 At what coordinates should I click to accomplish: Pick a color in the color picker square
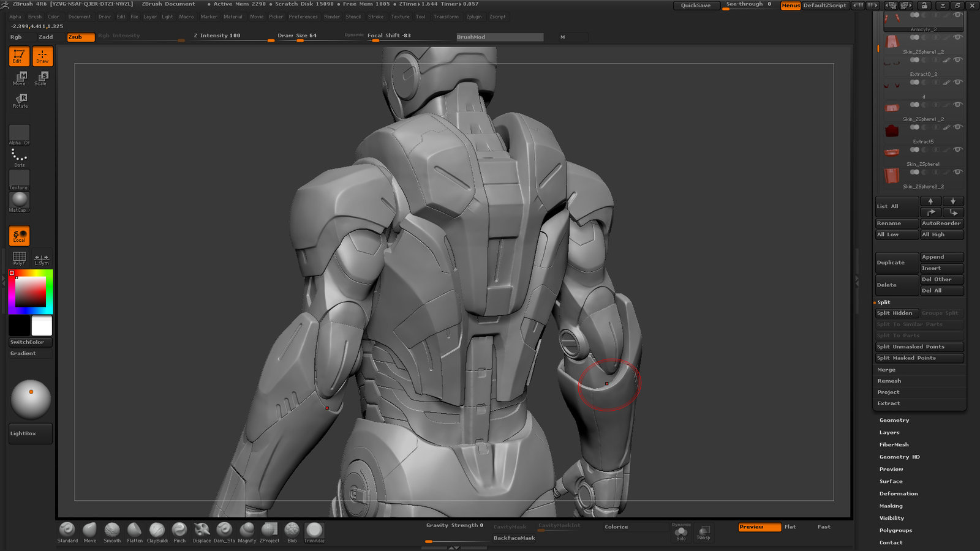click(31, 292)
